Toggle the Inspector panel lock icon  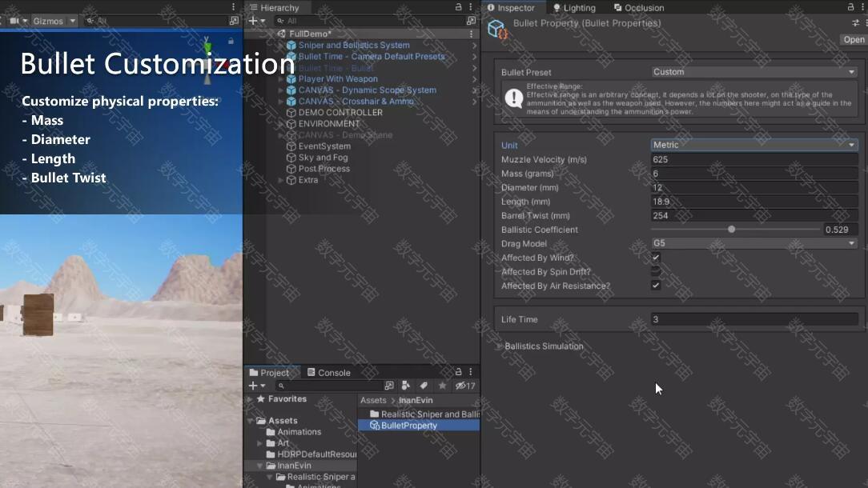851,7
